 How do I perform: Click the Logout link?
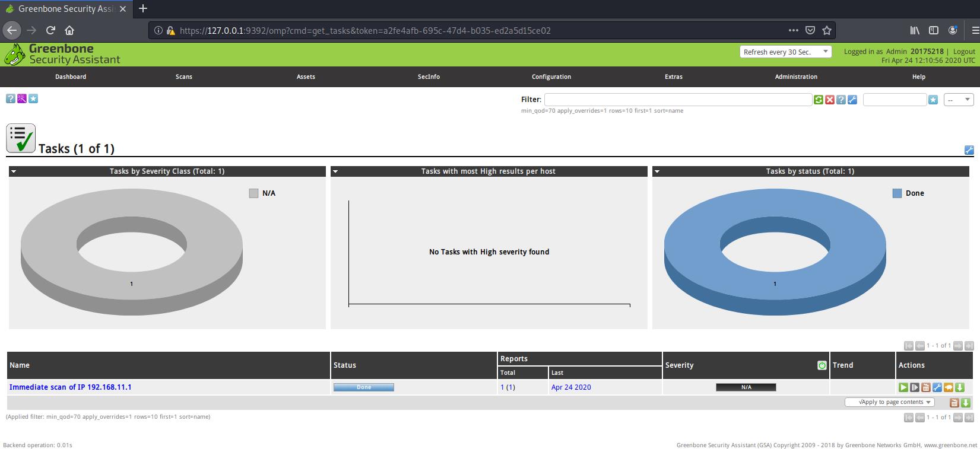[x=964, y=52]
